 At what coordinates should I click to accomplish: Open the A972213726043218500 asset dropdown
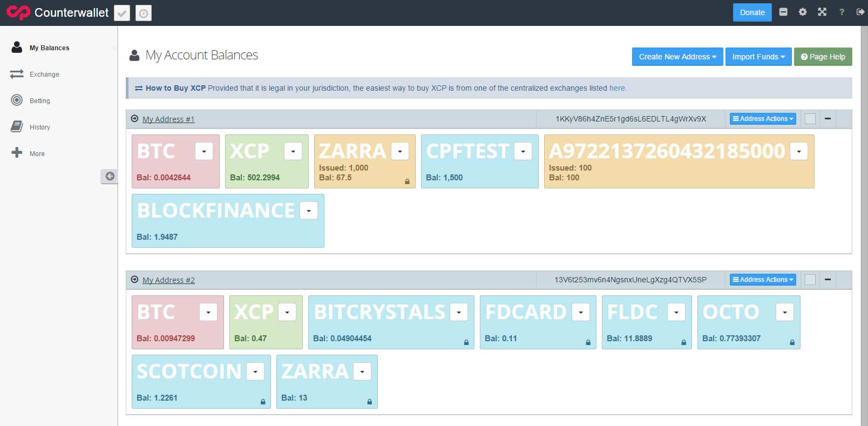(799, 151)
